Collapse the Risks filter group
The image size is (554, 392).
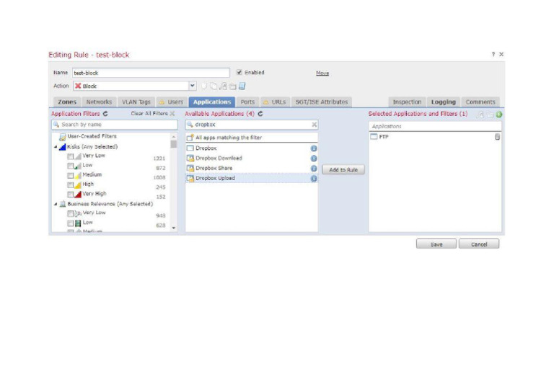[56, 147]
